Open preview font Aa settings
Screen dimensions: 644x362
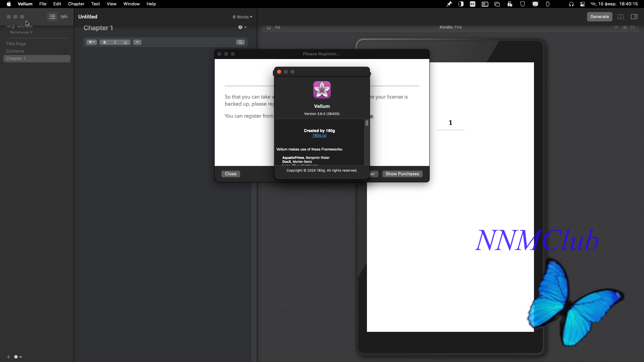277,27
